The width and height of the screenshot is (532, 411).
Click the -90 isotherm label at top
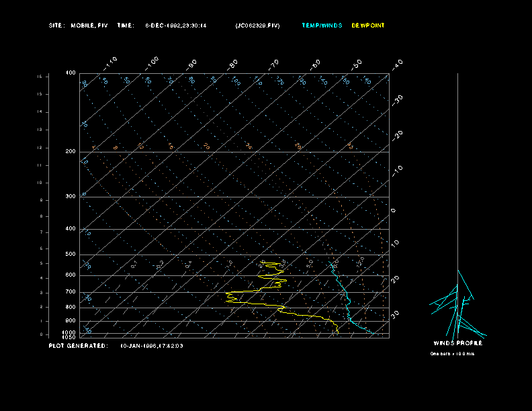[x=191, y=64]
